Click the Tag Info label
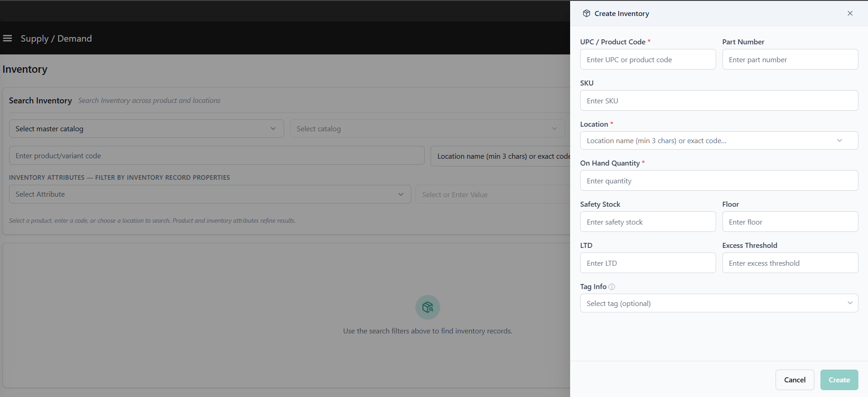The image size is (868, 397). click(x=593, y=287)
